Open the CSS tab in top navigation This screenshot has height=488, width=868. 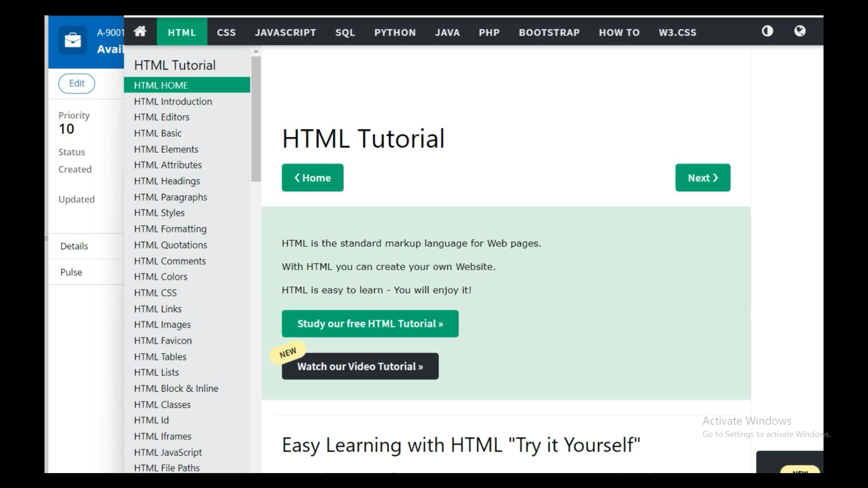226,33
